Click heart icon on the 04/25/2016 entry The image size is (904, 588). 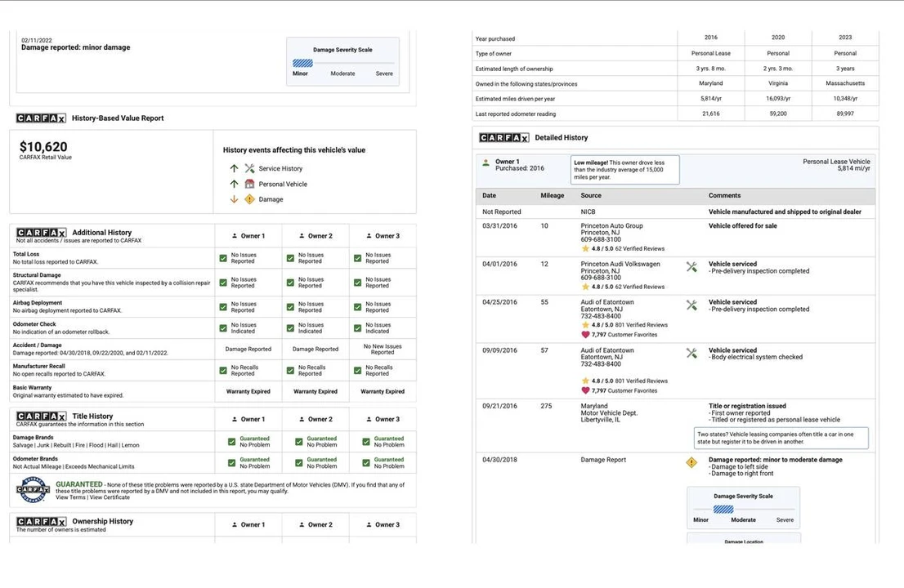(x=585, y=335)
